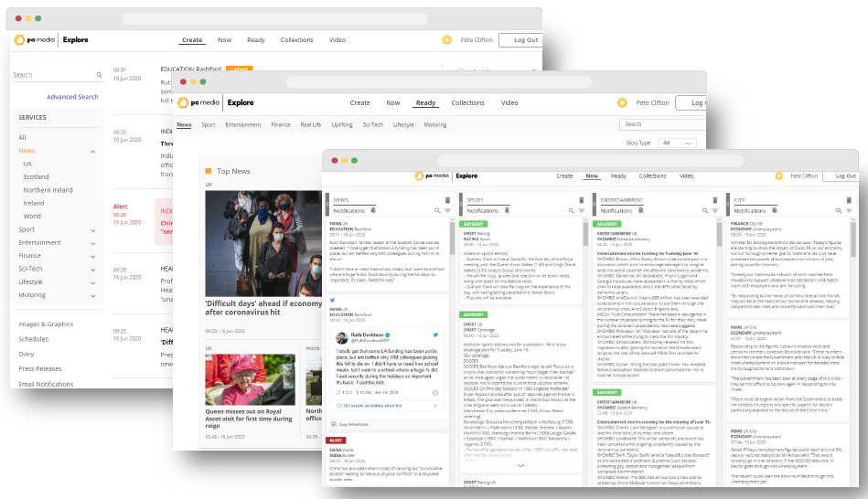Toggle the SPORT column notifications bell
The image size is (868, 499).
pos(507,210)
